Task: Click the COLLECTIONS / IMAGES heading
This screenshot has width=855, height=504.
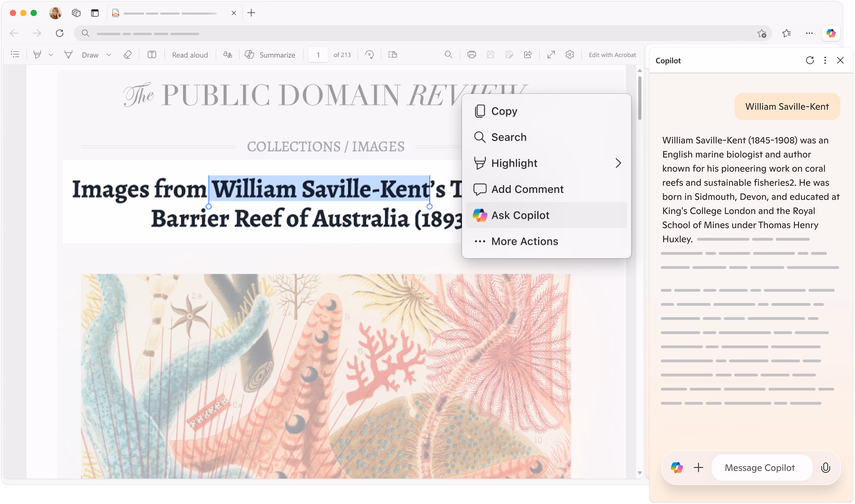Action: pyautogui.click(x=326, y=147)
